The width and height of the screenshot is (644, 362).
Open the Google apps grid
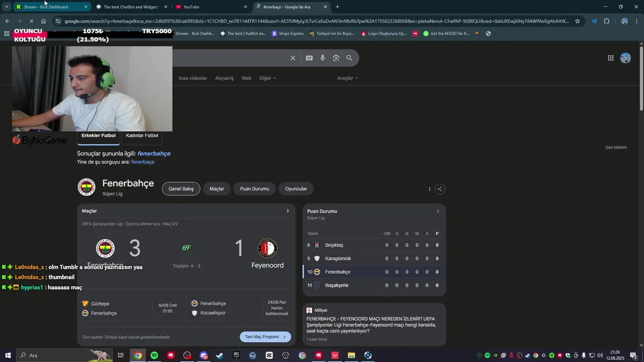point(610,58)
